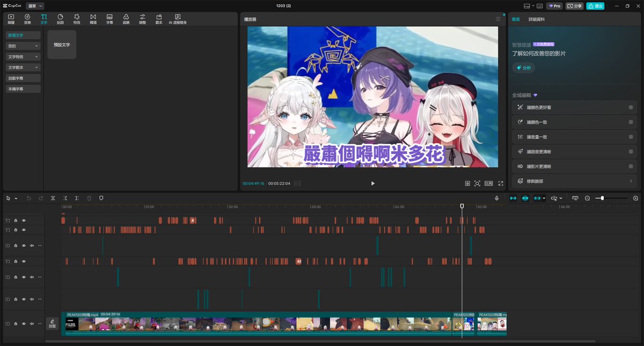Screen dimensions: 644x346
Task: Click the microphone voiceover record icon
Action: (497, 198)
